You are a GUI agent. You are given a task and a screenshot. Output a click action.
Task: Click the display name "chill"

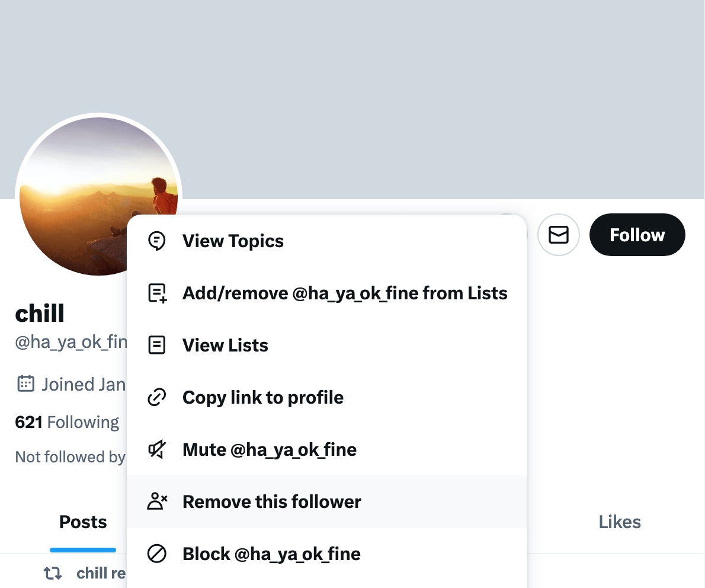[x=40, y=314]
